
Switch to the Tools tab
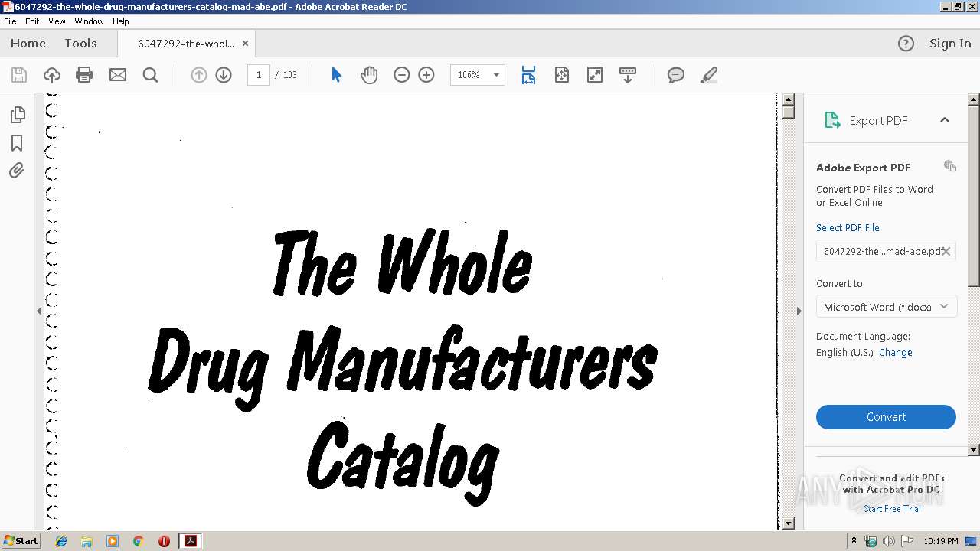(80, 44)
